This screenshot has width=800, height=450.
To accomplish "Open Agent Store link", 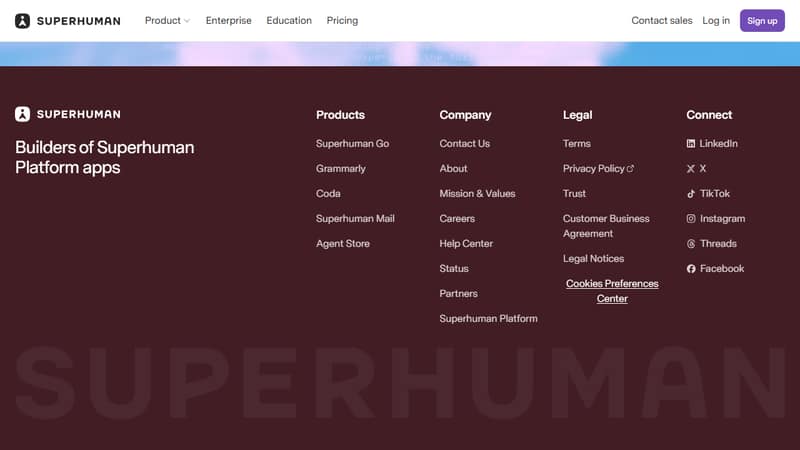I will pyautogui.click(x=343, y=244).
